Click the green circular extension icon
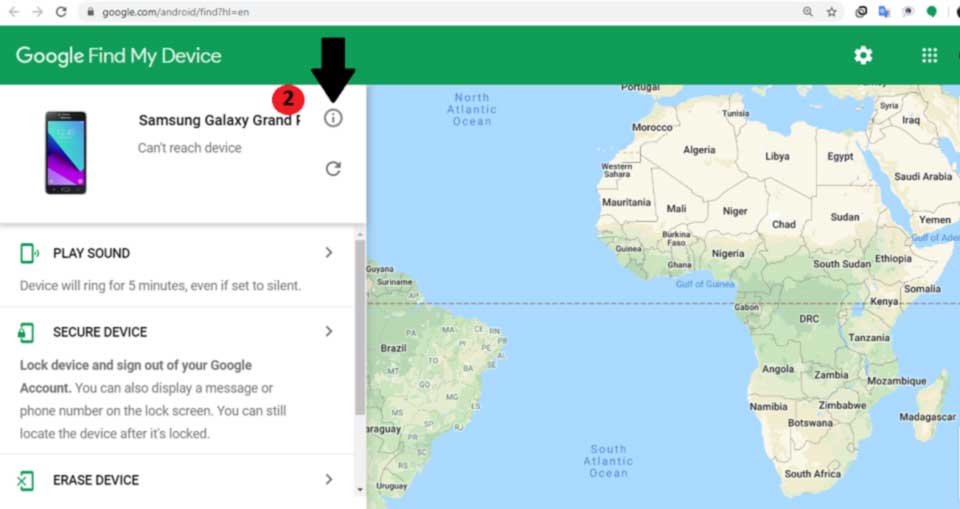This screenshot has height=509, width=960. click(931, 12)
